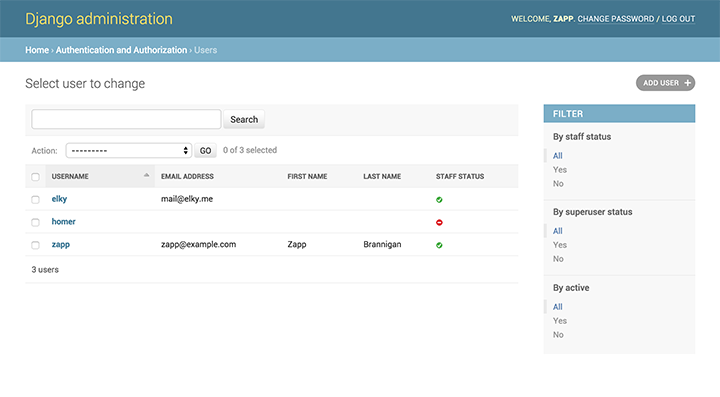This screenshot has width=720, height=397.
Task: Click the mail@elky.me email cell
Action: (x=187, y=199)
